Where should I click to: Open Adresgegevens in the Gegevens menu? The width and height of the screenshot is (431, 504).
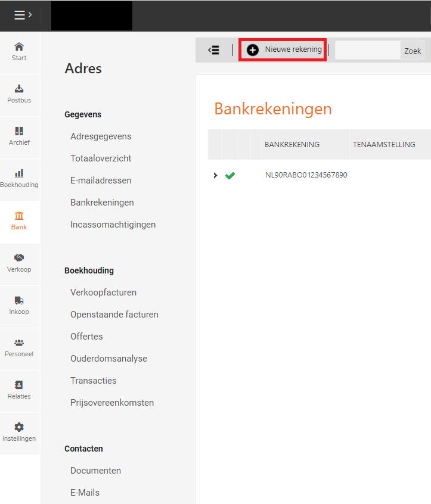point(101,136)
